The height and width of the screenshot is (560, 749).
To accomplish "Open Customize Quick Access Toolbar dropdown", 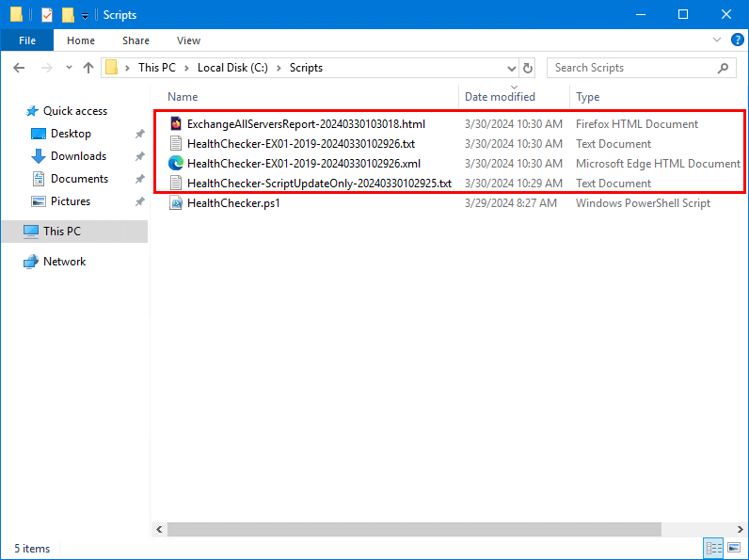I will pos(85,16).
